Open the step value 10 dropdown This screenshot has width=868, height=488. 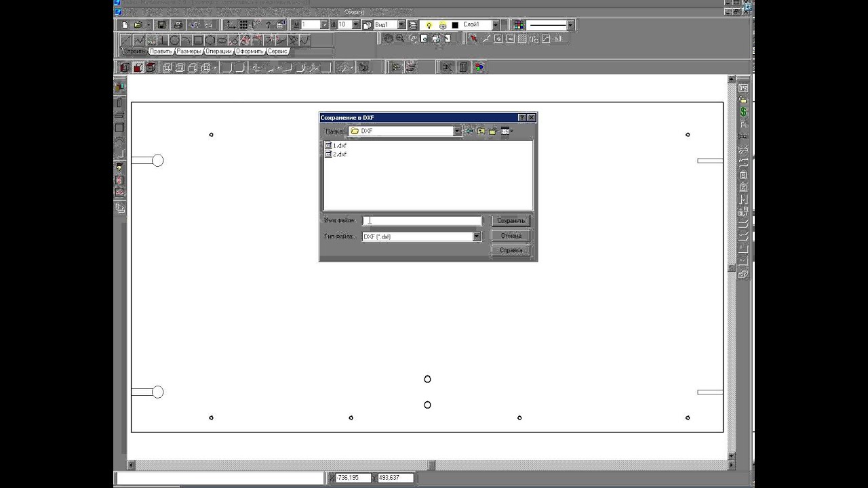356,24
